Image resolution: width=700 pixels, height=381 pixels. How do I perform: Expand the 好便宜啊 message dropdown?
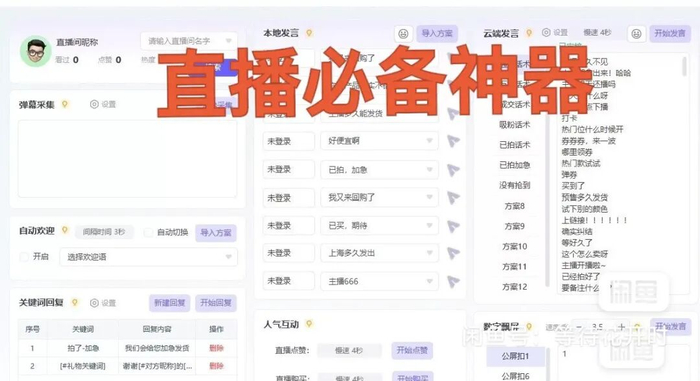point(379,141)
